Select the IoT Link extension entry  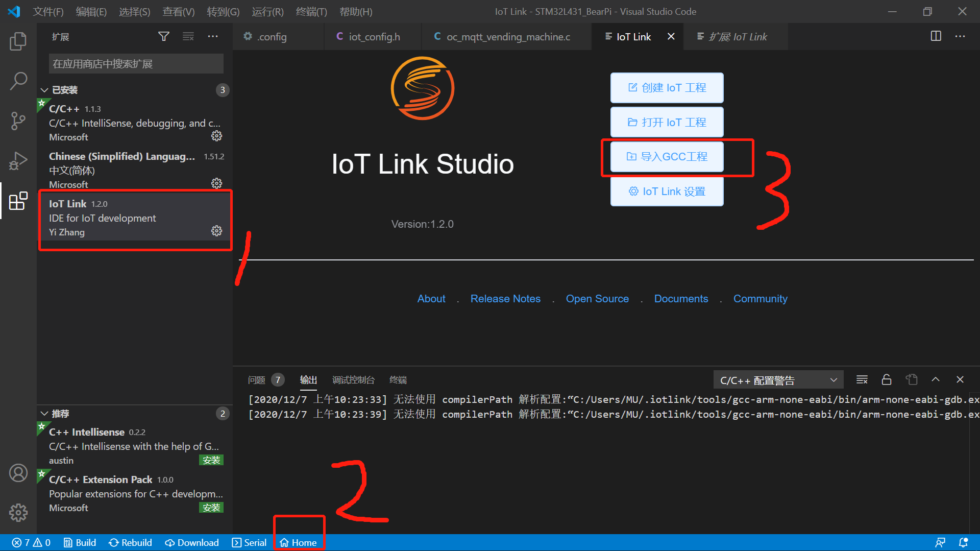click(135, 218)
